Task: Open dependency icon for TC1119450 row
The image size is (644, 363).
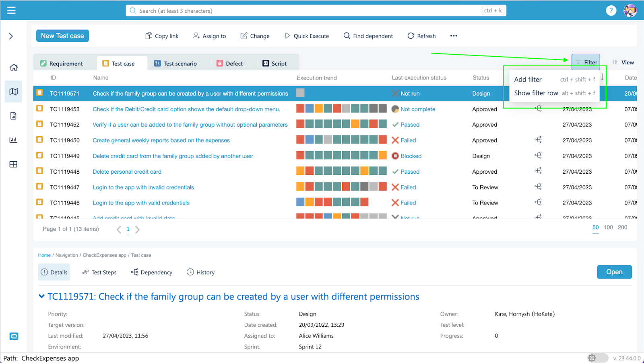Action: coord(538,140)
